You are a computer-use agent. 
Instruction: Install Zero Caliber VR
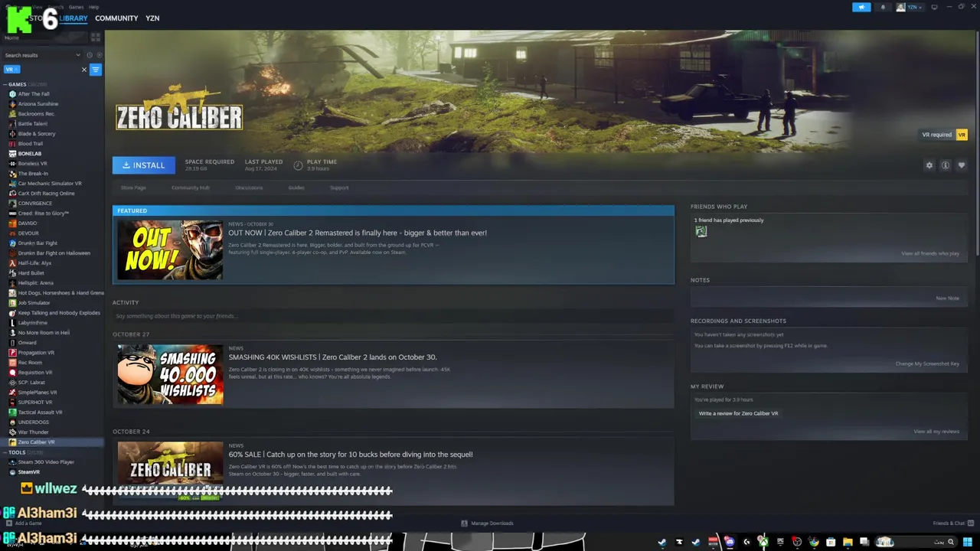tap(144, 165)
